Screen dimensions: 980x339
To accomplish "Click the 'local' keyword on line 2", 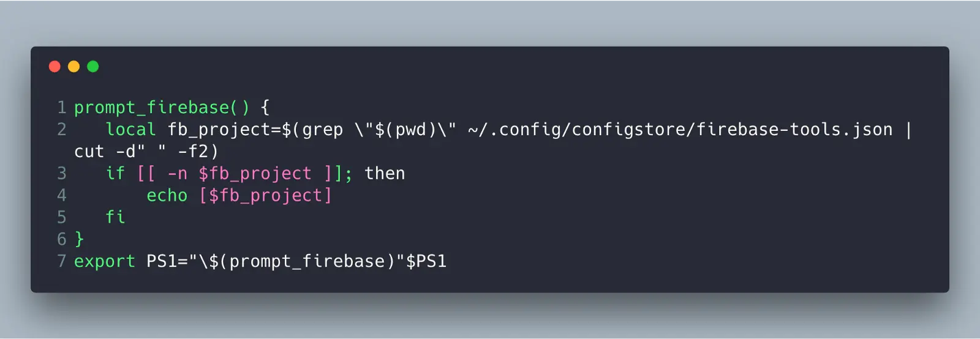I will click(x=130, y=130).
